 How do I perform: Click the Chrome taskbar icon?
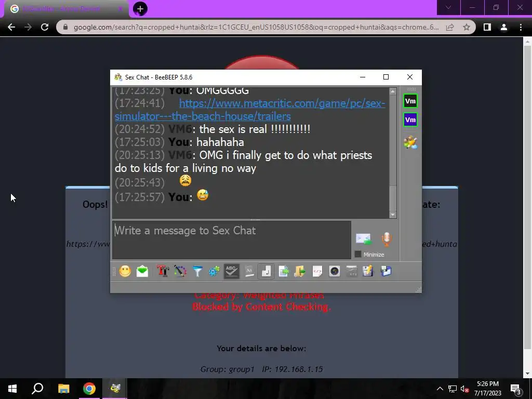(89, 389)
